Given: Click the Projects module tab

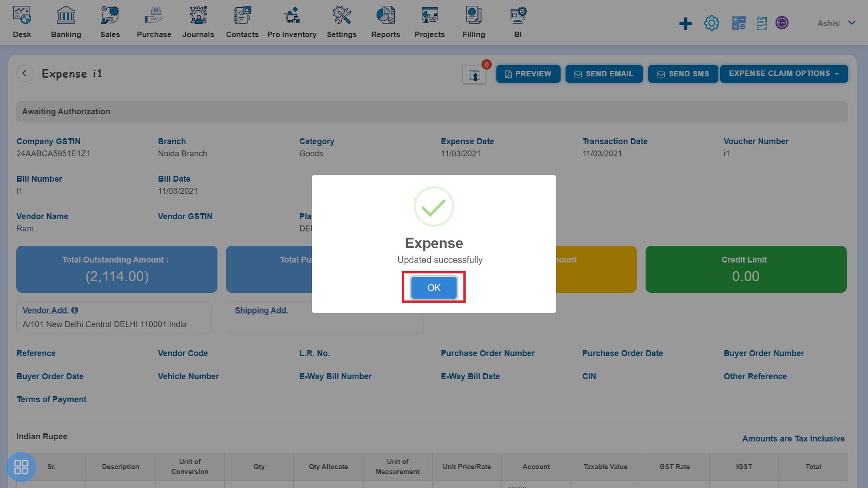Looking at the screenshot, I should coord(430,23).
